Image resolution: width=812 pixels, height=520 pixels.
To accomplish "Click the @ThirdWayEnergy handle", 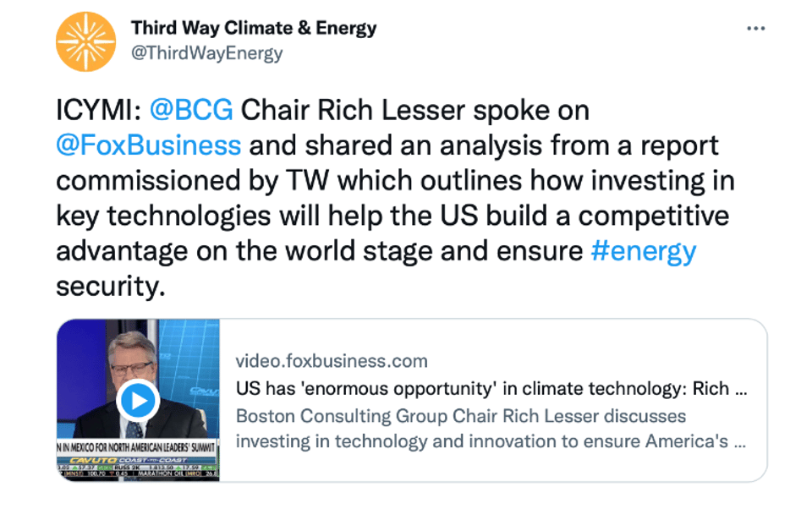I will 207,53.
